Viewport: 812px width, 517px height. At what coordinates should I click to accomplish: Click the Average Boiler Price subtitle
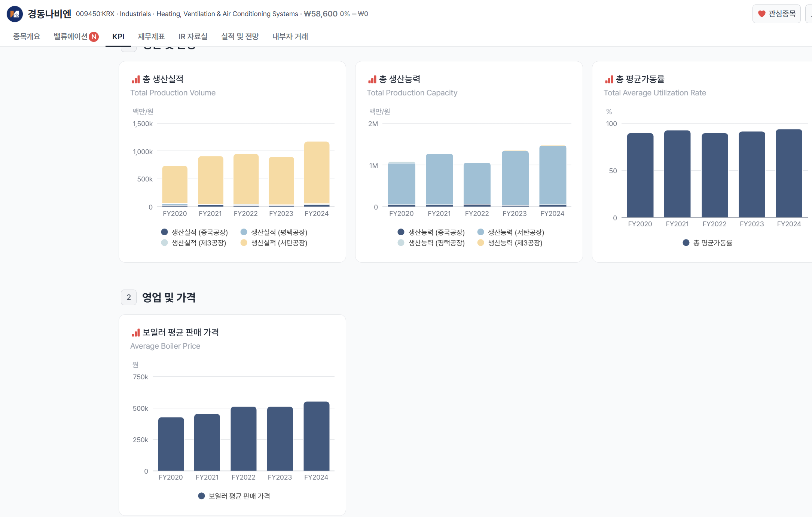coord(165,346)
